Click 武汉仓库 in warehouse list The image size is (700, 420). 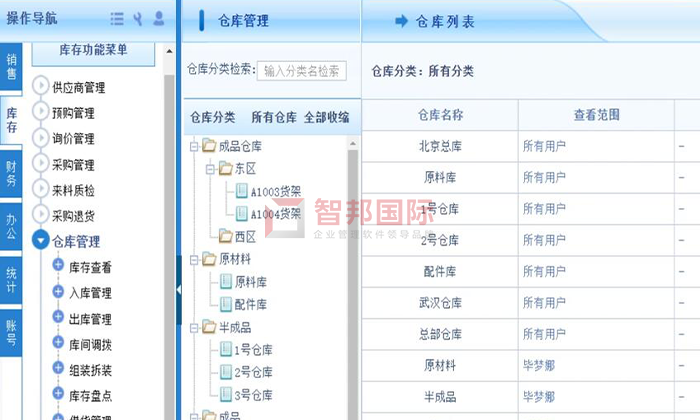pos(440,303)
